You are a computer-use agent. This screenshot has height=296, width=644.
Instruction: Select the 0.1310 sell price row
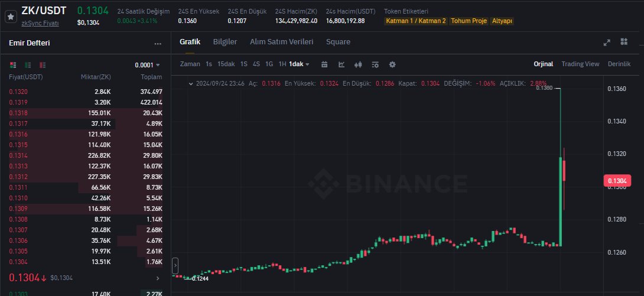(x=86, y=198)
